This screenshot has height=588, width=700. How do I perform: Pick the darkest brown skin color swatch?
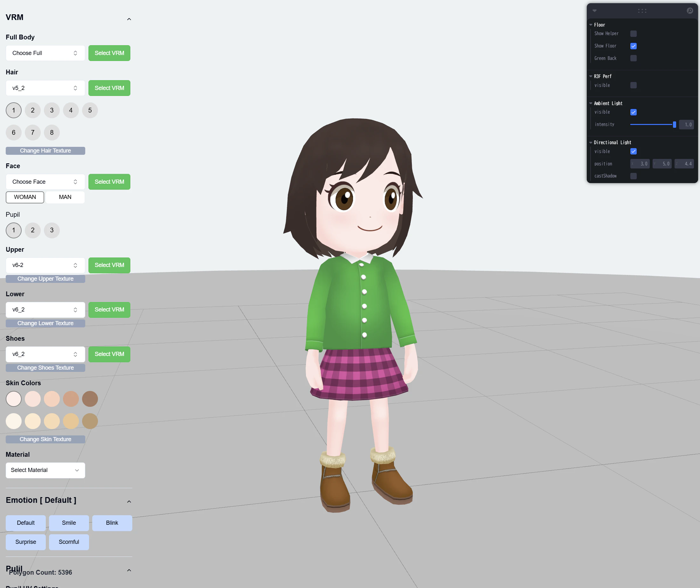[90, 399]
